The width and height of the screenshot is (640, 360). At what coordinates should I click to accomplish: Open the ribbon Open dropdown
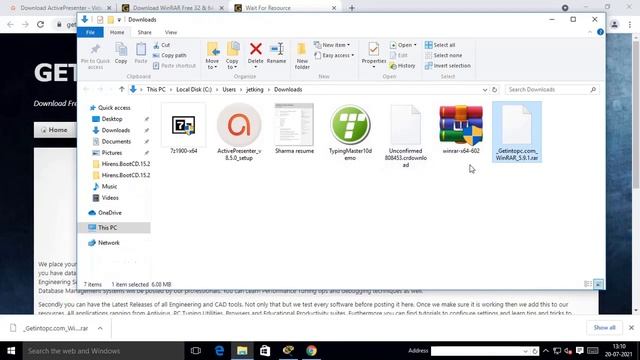403,45
